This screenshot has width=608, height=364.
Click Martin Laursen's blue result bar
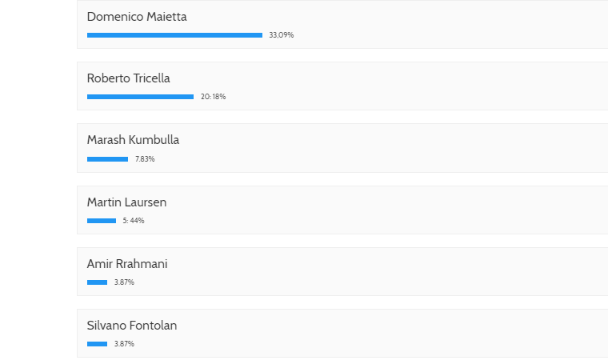(102, 221)
